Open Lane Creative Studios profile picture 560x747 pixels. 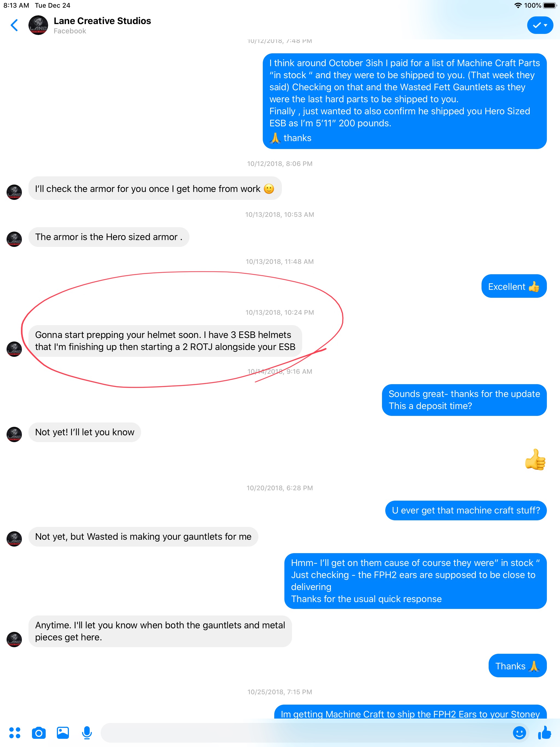38,25
